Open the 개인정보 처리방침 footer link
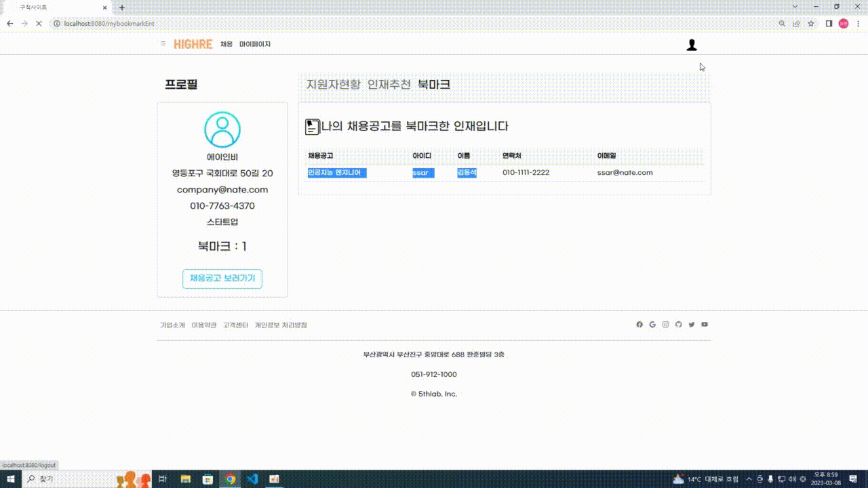This screenshot has width=868, height=488. click(x=281, y=325)
